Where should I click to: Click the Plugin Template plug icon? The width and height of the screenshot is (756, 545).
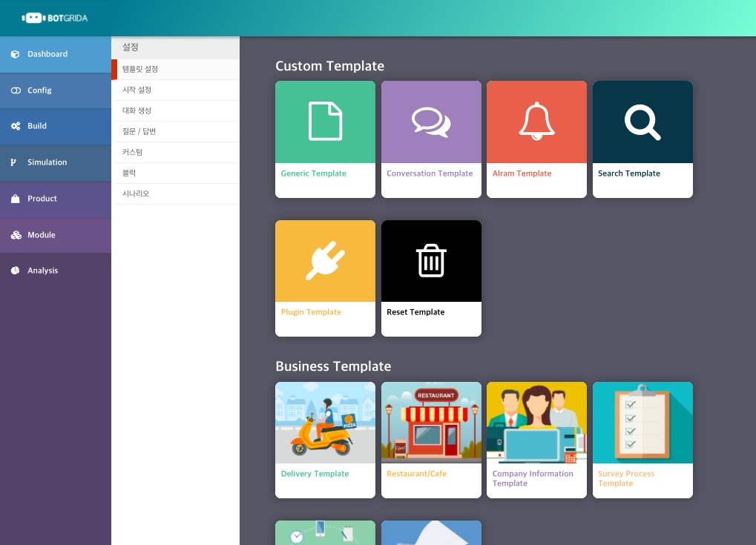tap(326, 261)
